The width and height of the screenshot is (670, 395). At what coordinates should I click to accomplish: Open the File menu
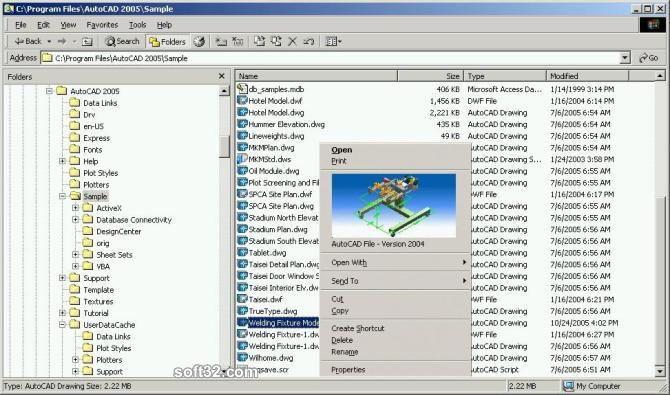[x=21, y=25]
